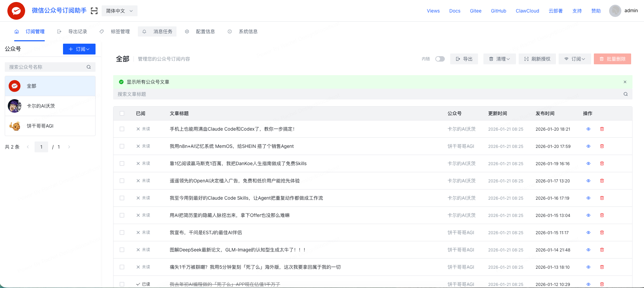Select 全部 in account list
The image size is (644, 288).
pyautogui.click(x=50, y=86)
